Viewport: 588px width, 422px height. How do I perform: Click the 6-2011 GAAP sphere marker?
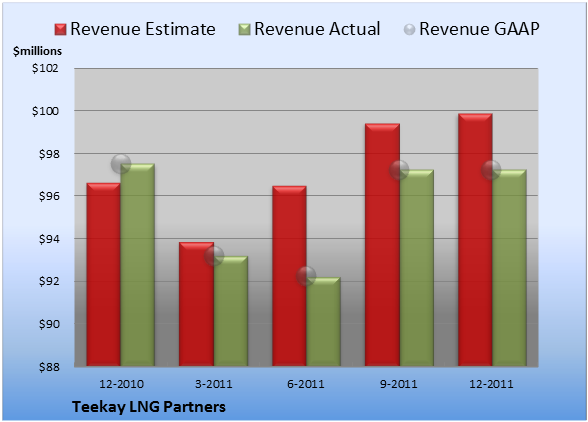click(306, 276)
